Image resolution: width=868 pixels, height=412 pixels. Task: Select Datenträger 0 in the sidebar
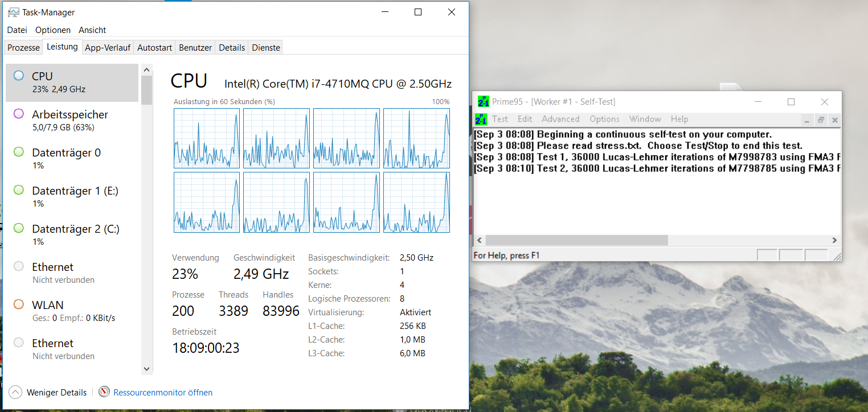click(x=72, y=159)
